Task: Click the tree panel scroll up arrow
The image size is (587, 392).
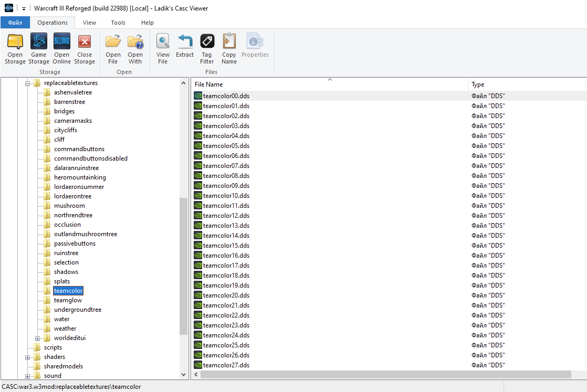Action: point(183,83)
